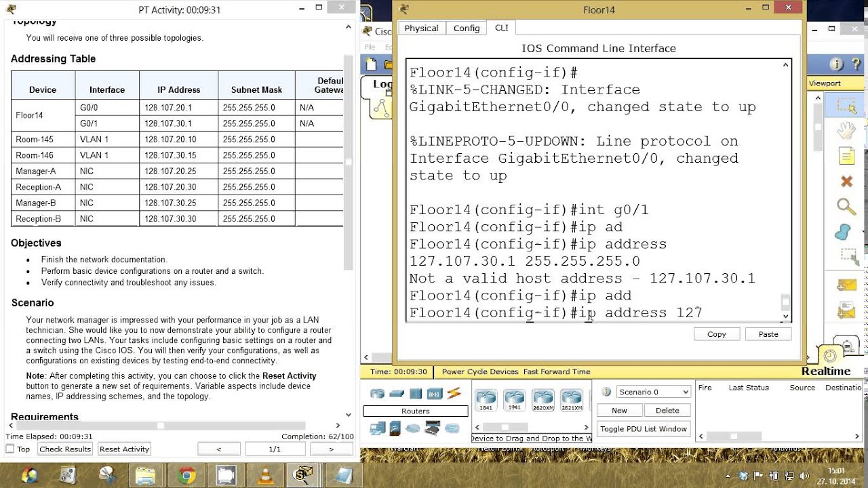
Task: Click the 1/1 page indicator
Action: coord(275,449)
